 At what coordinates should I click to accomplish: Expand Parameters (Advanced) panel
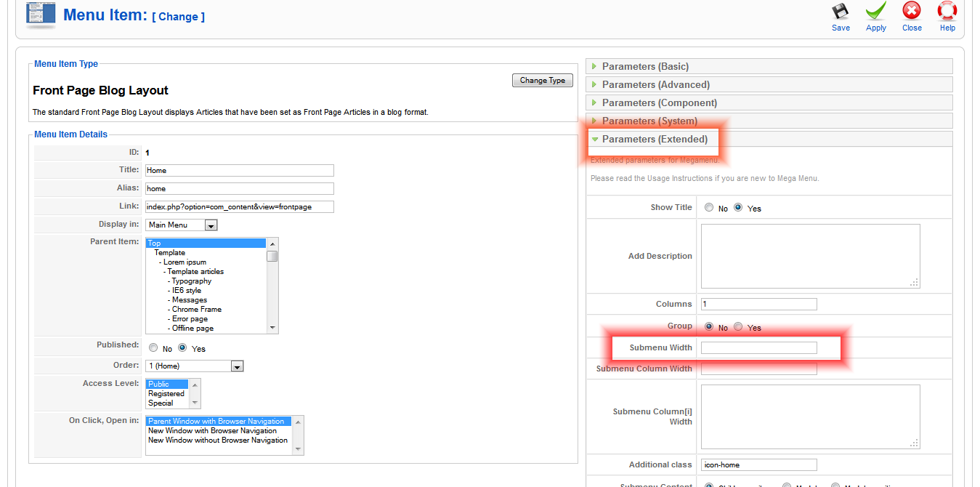tap(769, 85)
